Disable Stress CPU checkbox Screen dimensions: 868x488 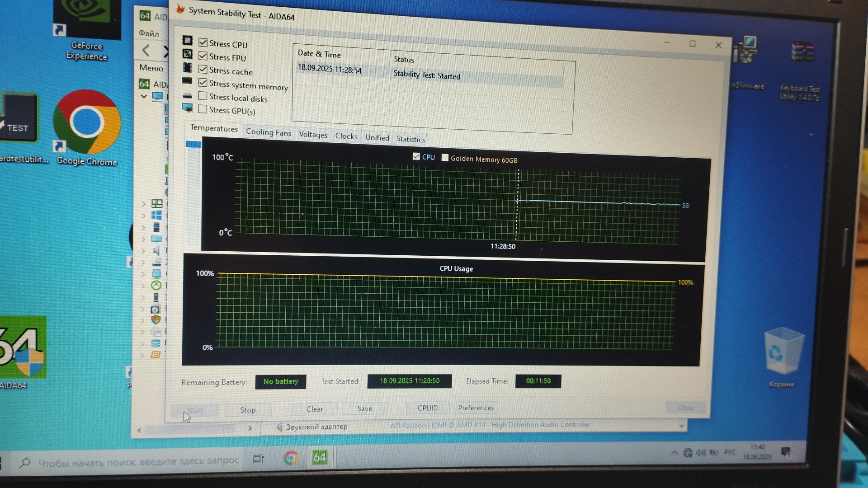coord(203,43)
